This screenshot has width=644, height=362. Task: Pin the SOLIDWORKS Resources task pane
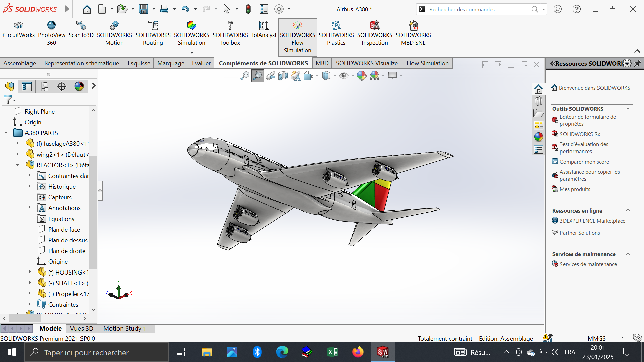pyautogui.click(x=637, y=63)
